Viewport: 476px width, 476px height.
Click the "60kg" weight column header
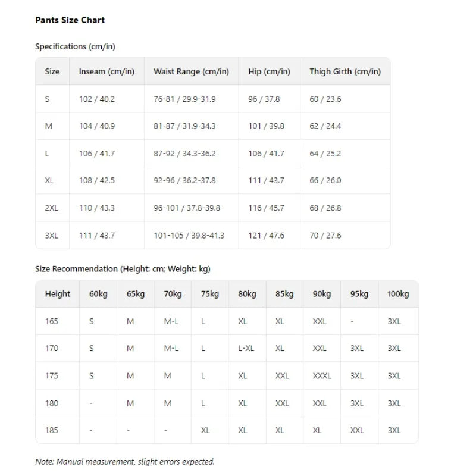tap(98, 294)
